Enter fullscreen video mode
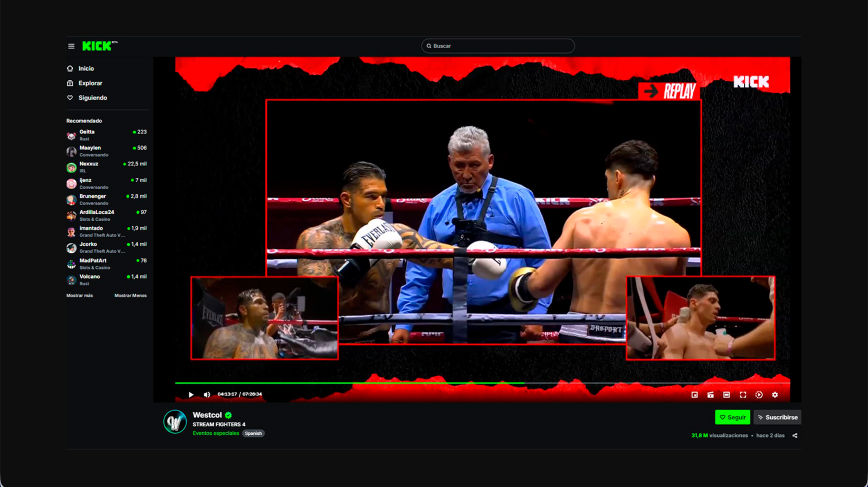This screenshot has width=868, height=487. [743, 395]
